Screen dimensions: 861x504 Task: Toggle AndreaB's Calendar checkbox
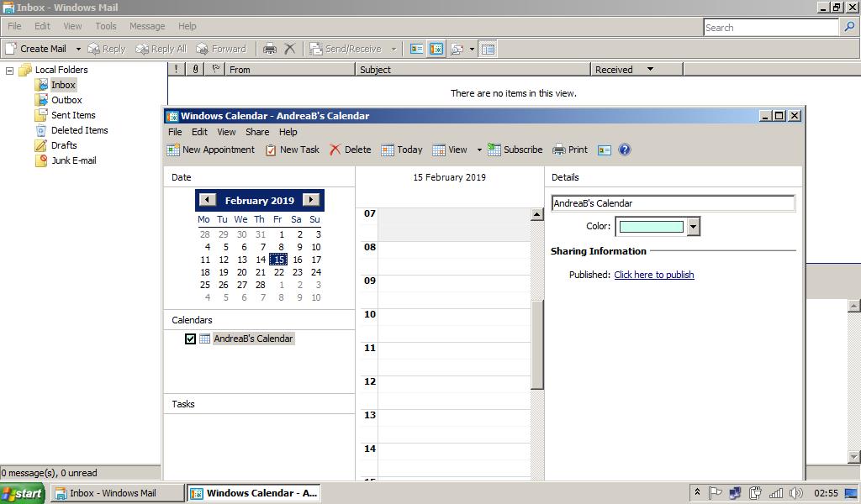190,339
